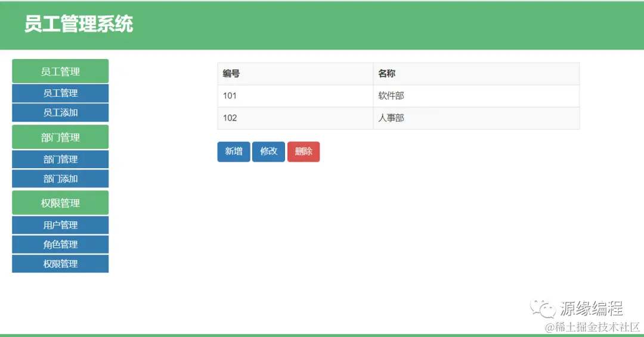Click the red 删除 button
The height and width of the screenshot is (337, 644).
[304, 152]
